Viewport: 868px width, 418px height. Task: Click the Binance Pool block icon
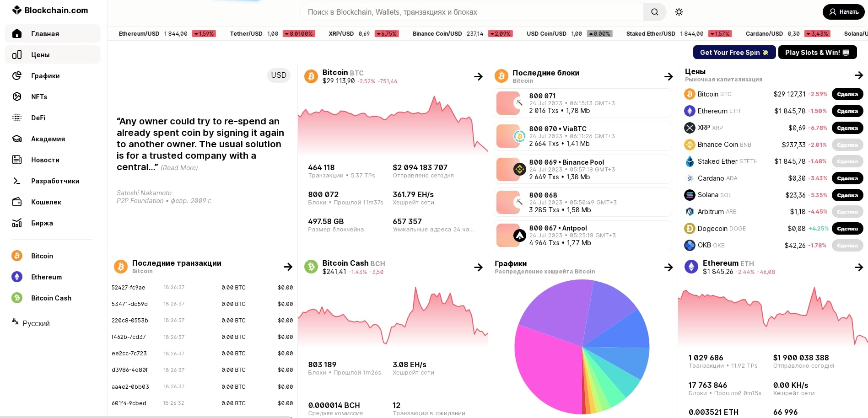click(x=519, y=170)
